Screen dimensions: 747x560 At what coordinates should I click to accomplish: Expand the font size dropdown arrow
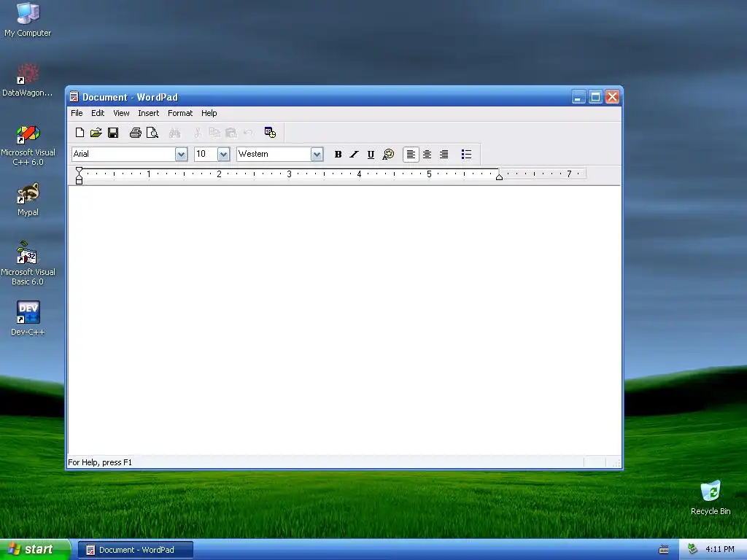point(223,155)
